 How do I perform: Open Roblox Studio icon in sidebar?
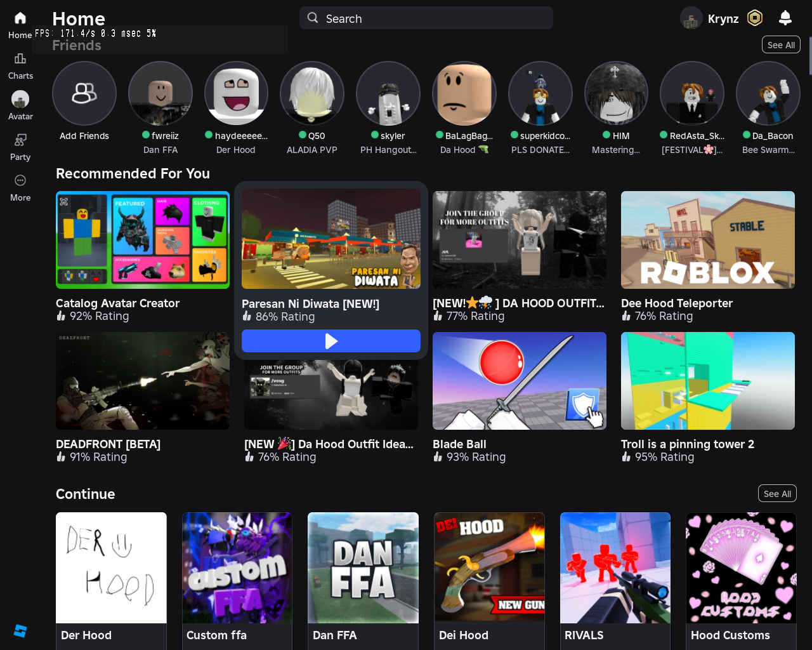click(20, 630)
